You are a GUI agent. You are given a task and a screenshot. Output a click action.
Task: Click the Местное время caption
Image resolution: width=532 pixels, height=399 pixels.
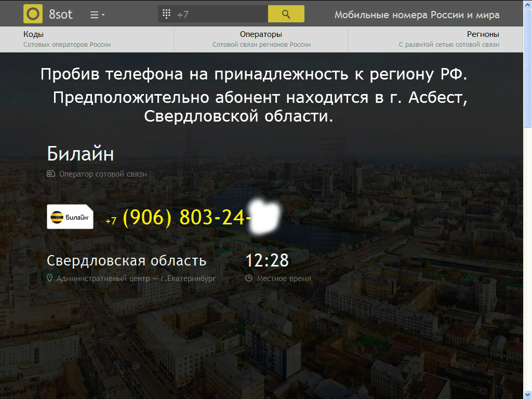(284, 278)
